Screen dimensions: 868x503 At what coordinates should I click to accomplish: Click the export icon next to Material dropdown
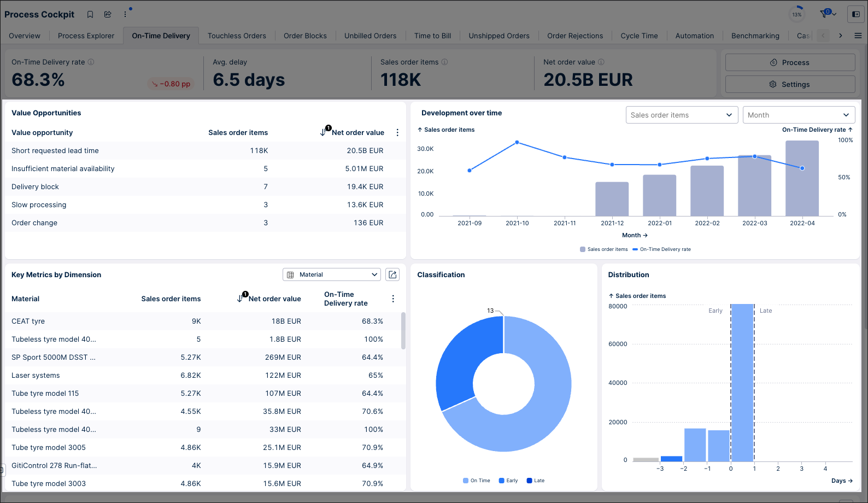pos(392,274)
